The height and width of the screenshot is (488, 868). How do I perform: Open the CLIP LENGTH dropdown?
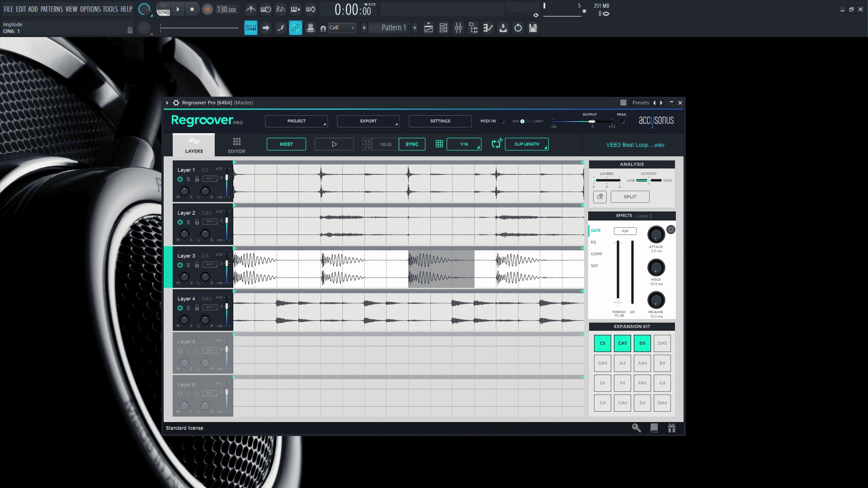click(527, 144)
